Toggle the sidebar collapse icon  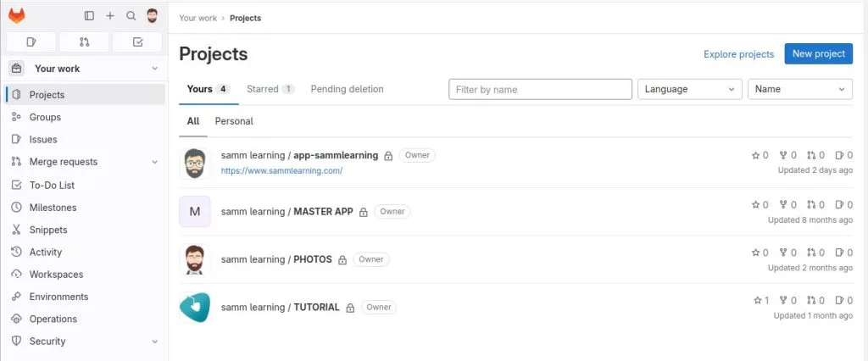[x=89, y=16]
